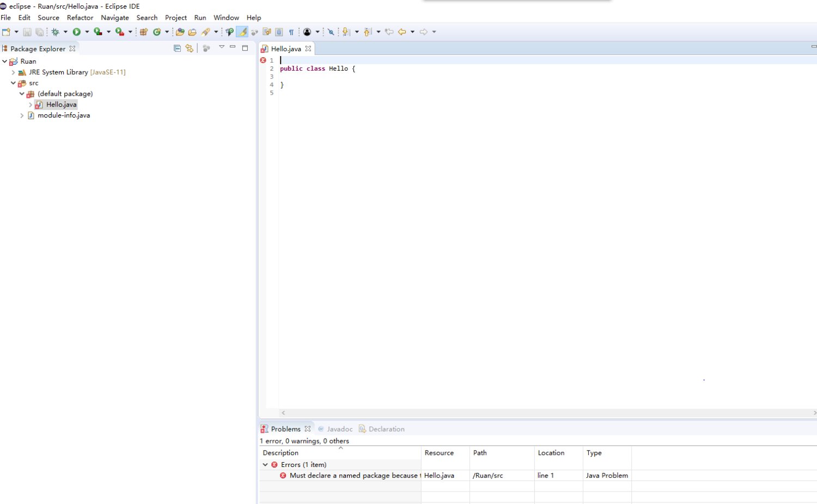Open the Debug configurations dropdown arrow
Viewport: 817px width, 504px height.
65,32
